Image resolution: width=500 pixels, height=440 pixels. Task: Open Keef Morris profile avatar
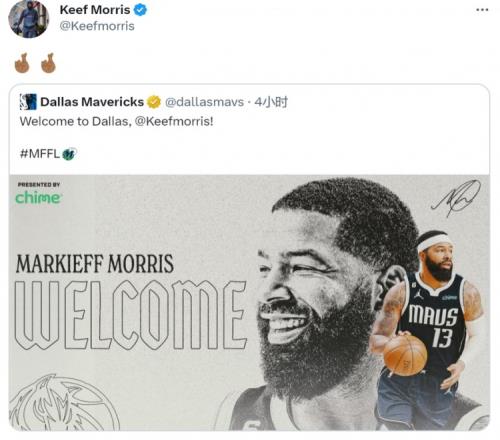(x=29, y=18)
